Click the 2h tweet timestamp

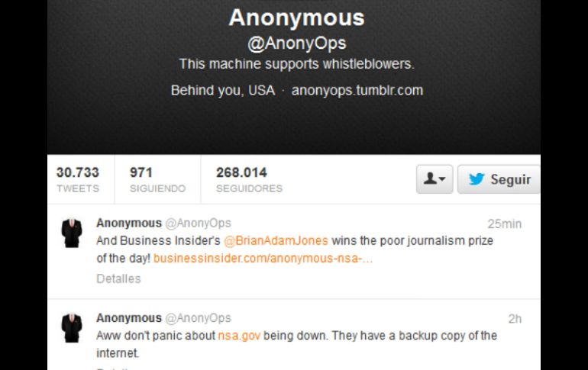[x=515, y=319]
